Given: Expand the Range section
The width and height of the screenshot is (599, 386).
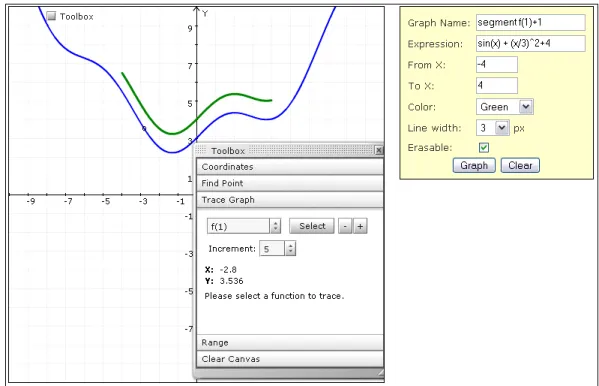Looking at the screenshot, I should tap(290, 342).
